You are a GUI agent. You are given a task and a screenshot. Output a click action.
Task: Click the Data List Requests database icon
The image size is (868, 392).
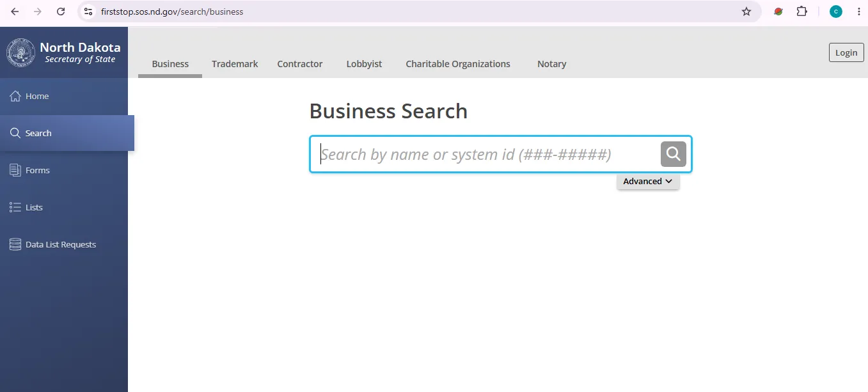click(15, 244)
